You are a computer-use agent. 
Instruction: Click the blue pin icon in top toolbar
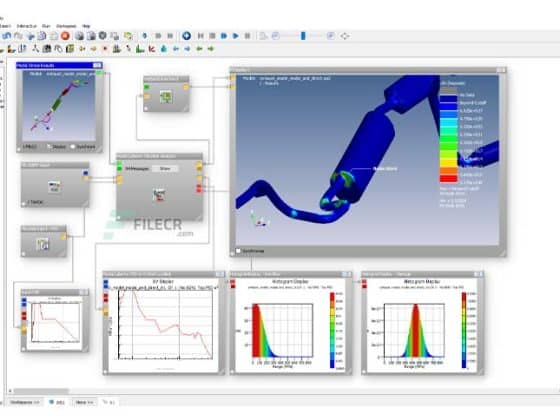pos(145,36)
